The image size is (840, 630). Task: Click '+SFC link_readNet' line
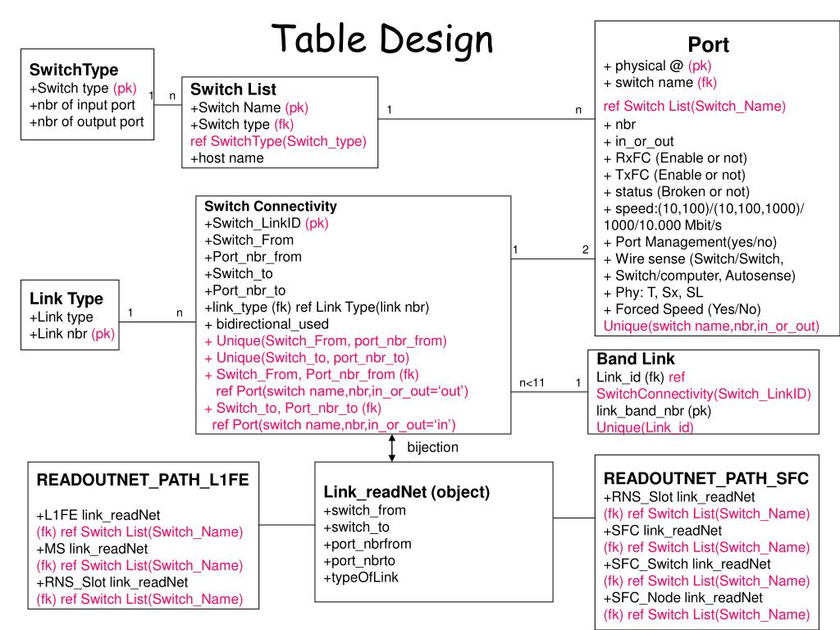663,531
